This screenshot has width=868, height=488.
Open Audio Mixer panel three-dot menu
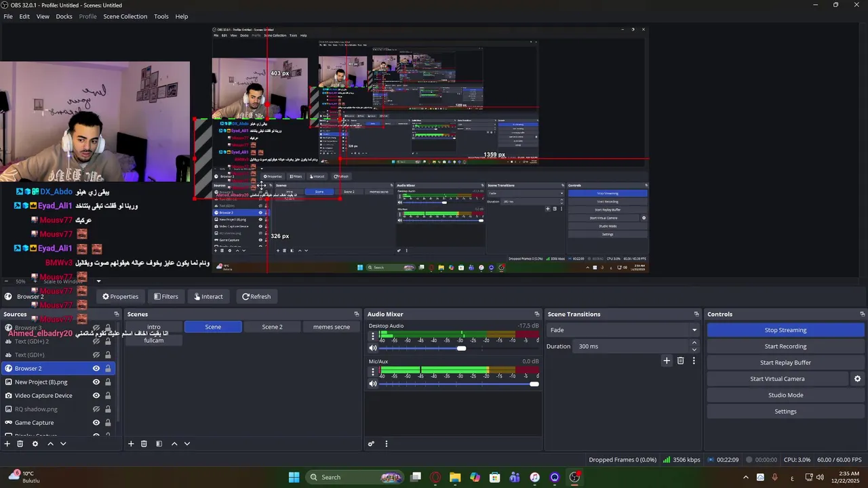click(x=387, y=444)
